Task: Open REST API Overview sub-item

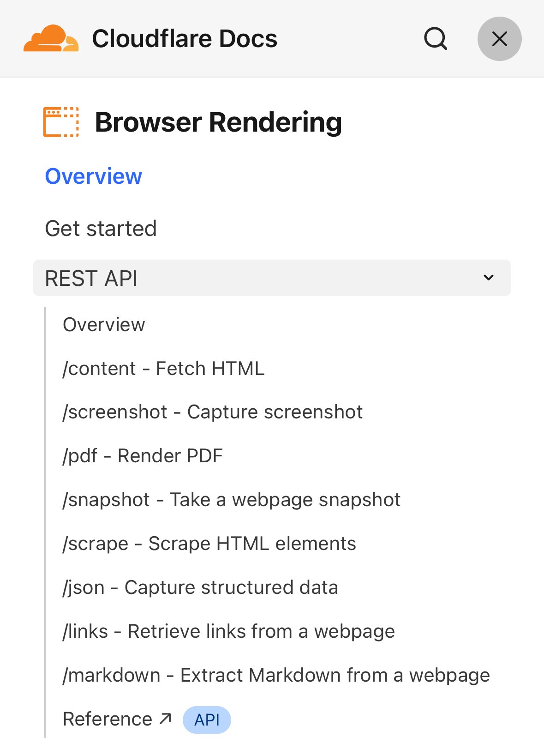Action: [x=104, y=325]
